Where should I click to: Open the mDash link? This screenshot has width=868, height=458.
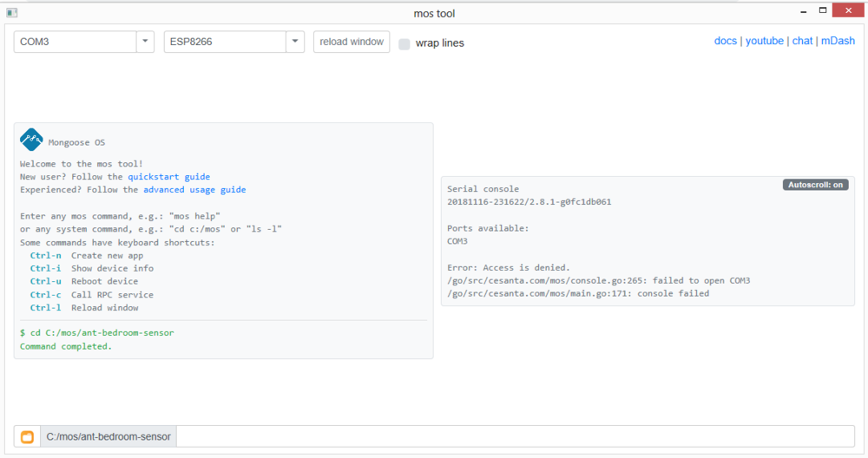[837, 41]
